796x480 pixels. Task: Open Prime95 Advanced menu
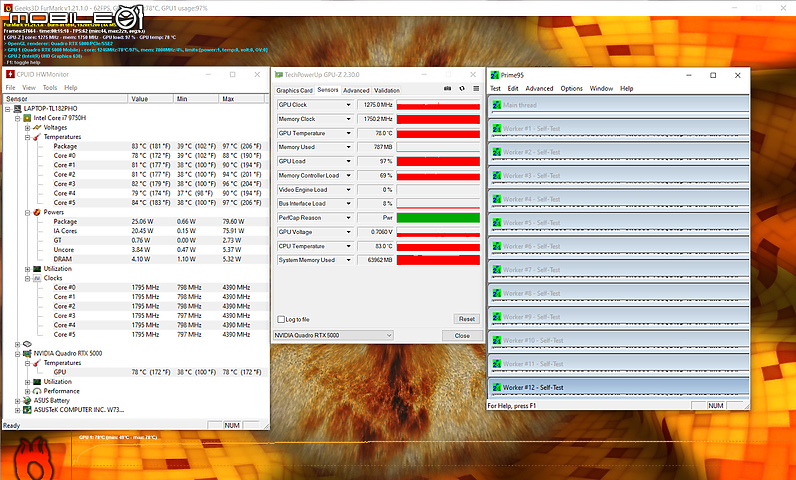(539, 88)
